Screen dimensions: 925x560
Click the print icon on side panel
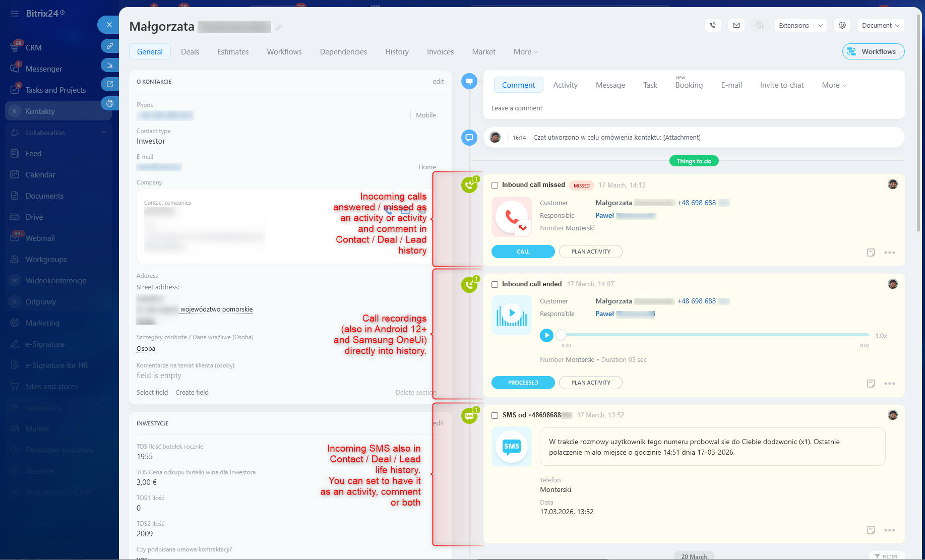click(109, 103)
